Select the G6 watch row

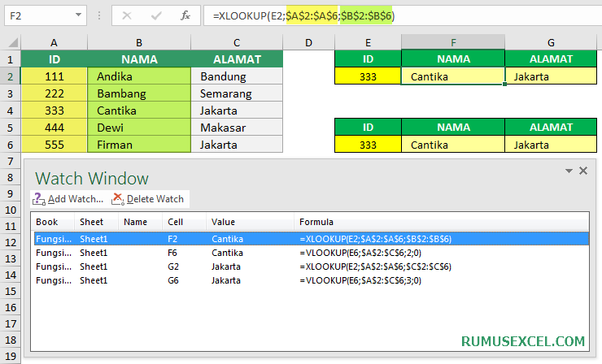(311, 280)
